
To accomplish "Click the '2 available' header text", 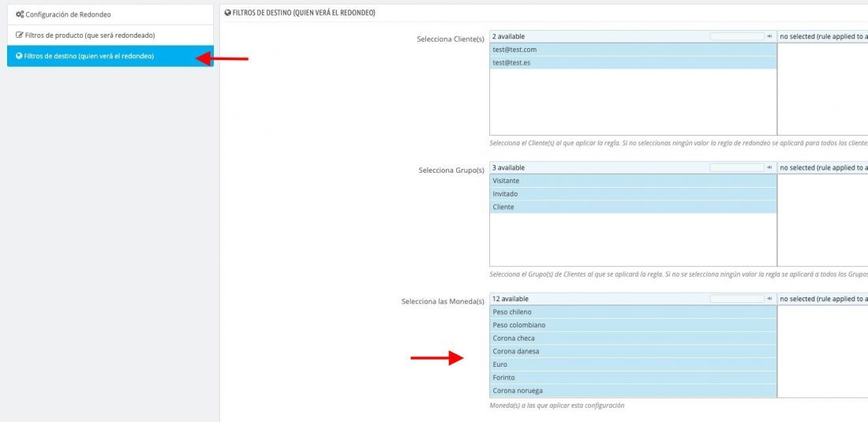I will click(x=508, y=36).
